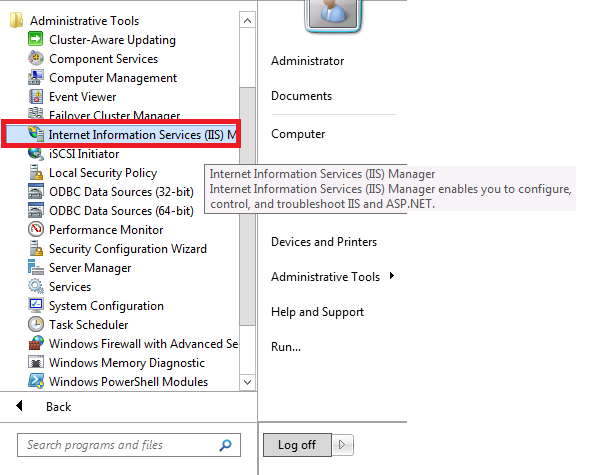Click the Performance Monitor icon
This screenshot has width=589, height=475.
click(x=36, y=229)
